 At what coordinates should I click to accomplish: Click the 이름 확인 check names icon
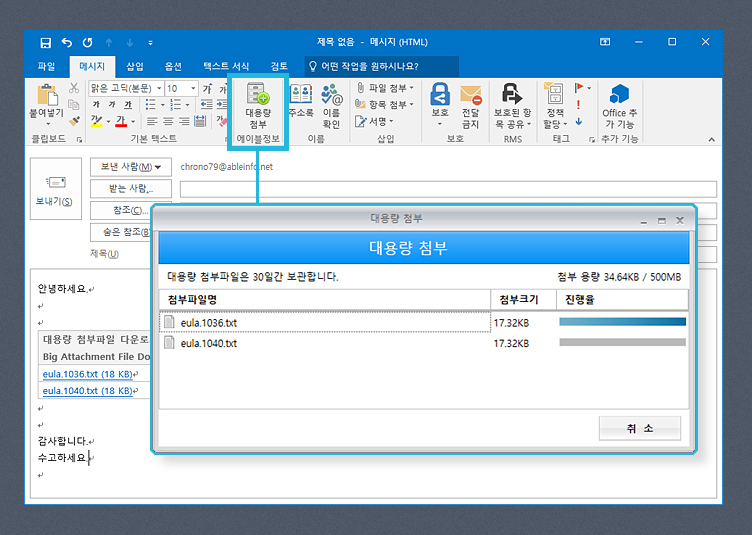(x=332, y=105)
